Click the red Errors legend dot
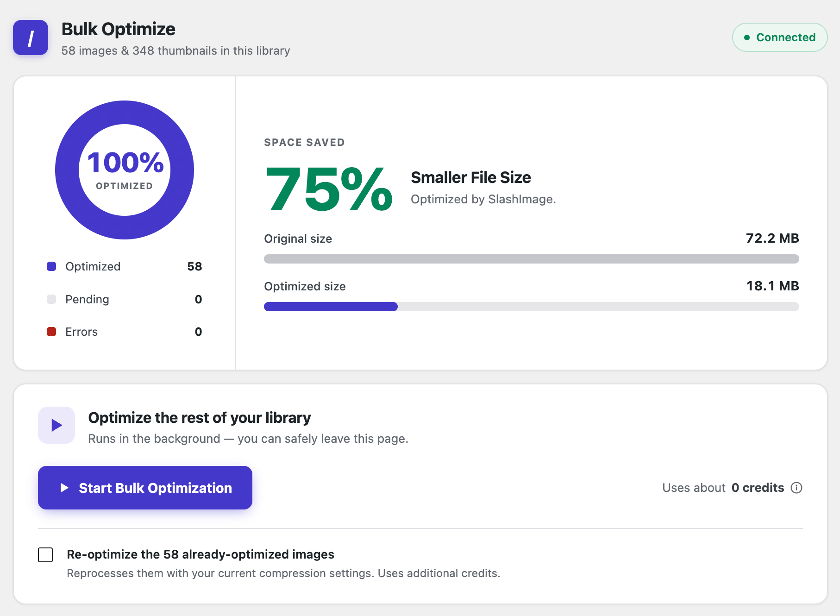 (51, 332)
